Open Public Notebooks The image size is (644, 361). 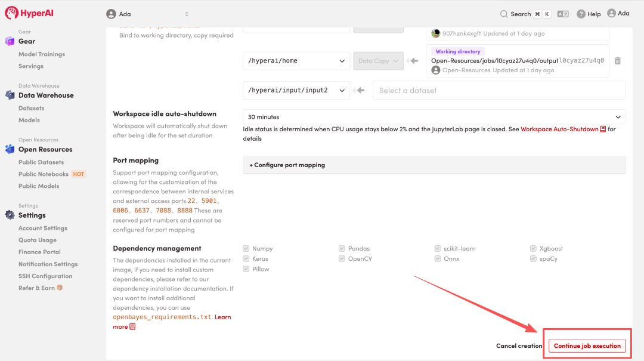(x=43, y=174)
